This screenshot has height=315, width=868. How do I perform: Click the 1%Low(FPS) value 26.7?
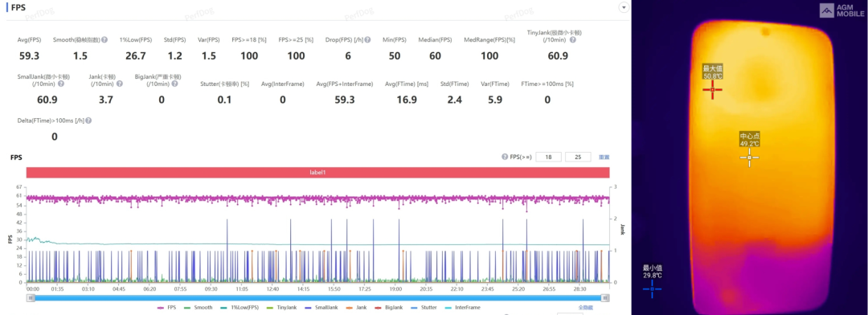coord(136,56)
